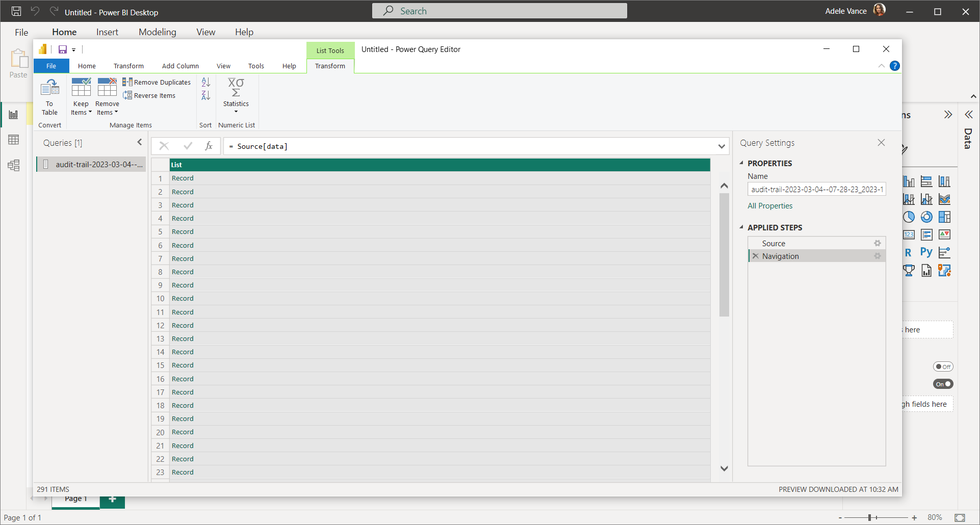The height and width of the screenshot is (525, 980).
Task: Click the Reverse Items icon
Action: click(x=127, y=95)
